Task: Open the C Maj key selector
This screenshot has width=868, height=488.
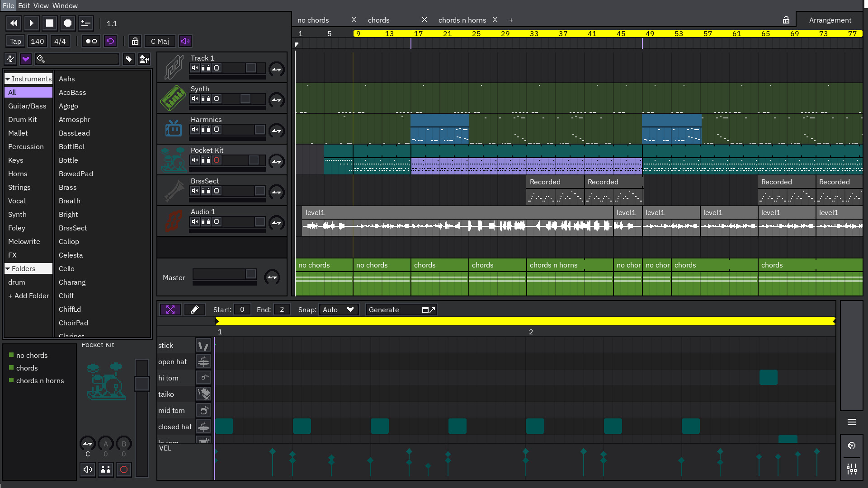Action: [x=160, y=41]
